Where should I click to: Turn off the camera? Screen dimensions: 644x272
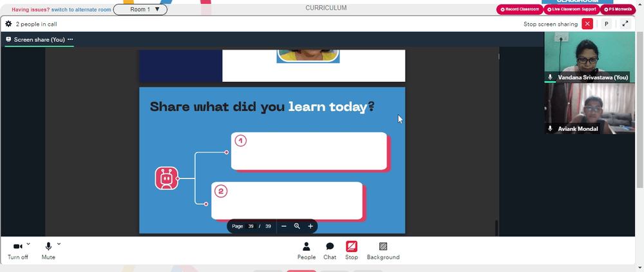click(17, 251)
